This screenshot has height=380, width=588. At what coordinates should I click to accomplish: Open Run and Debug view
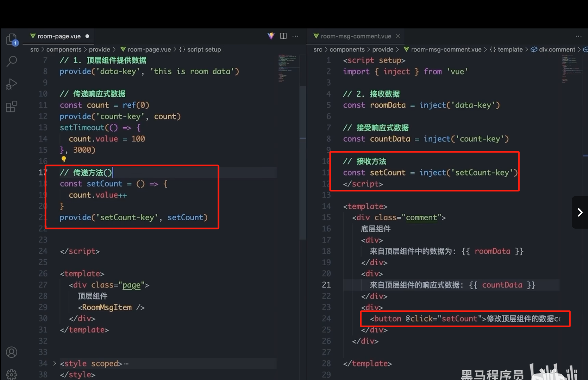click(x=12, y=84)
